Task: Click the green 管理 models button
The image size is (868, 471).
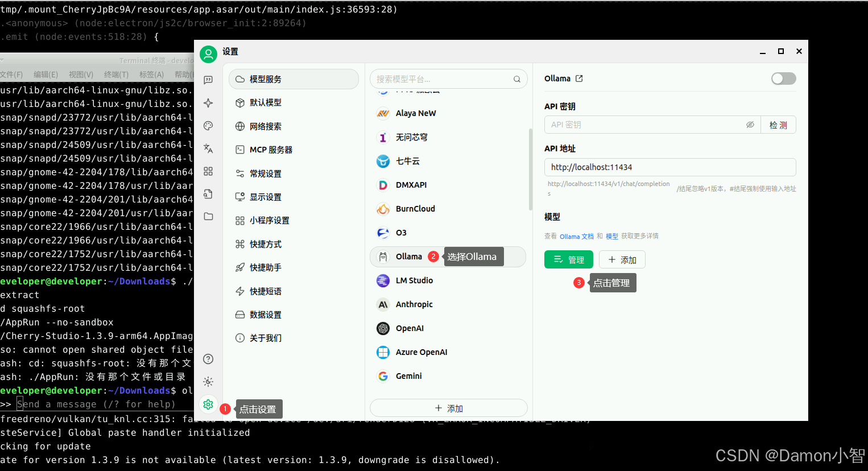Action: 569,259
